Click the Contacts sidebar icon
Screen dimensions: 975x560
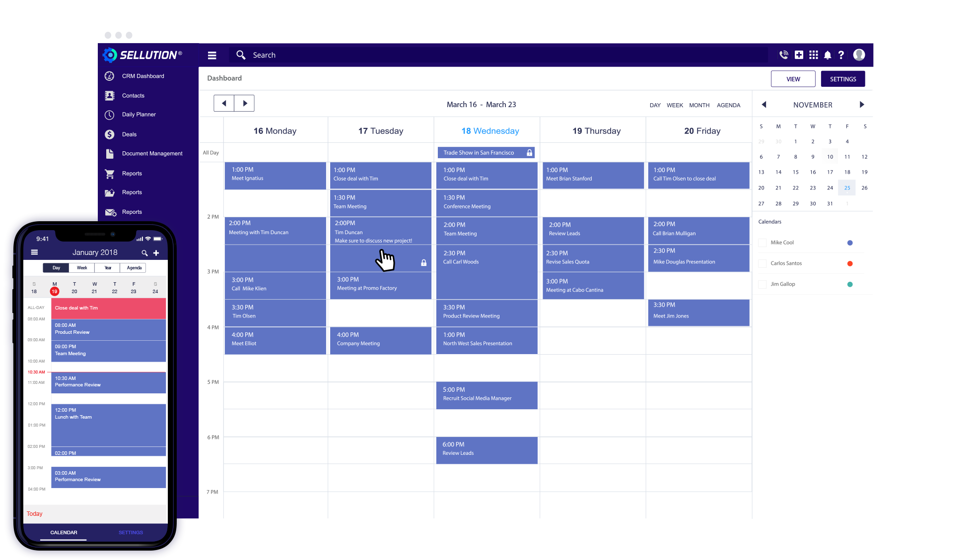(x=109, y=95)
